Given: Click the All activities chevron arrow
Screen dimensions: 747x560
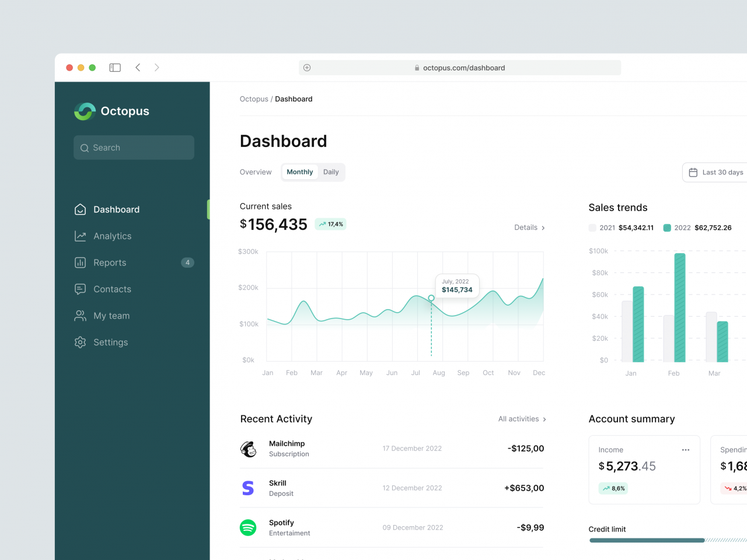Looking at the screenshot, I should 544,419.
